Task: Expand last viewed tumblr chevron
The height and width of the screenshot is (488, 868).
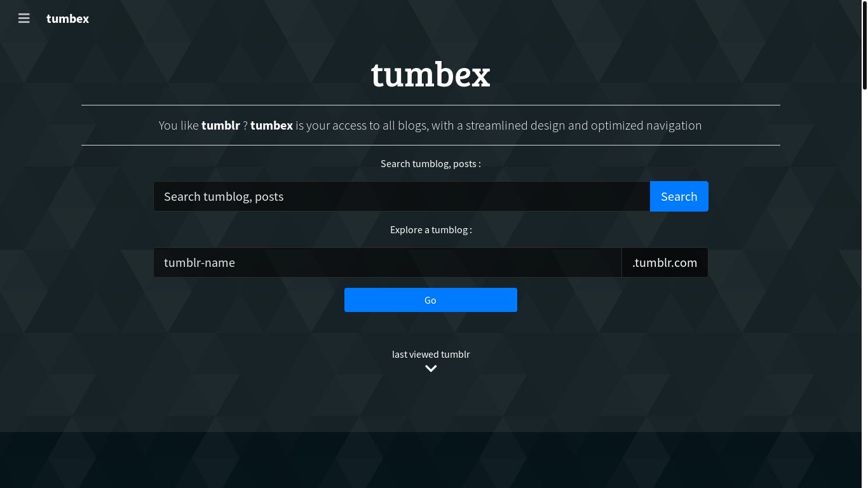Action: pos(431,369)
